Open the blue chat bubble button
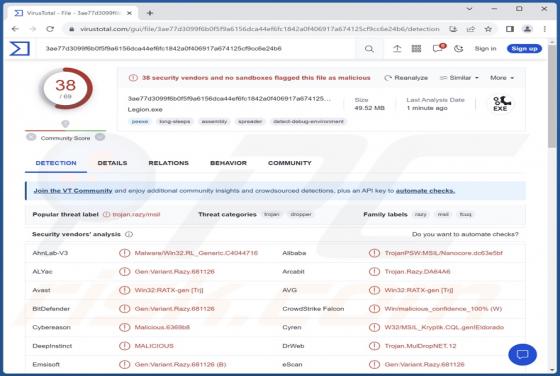This screenshot has height=376, width=560. pos(522,355)
